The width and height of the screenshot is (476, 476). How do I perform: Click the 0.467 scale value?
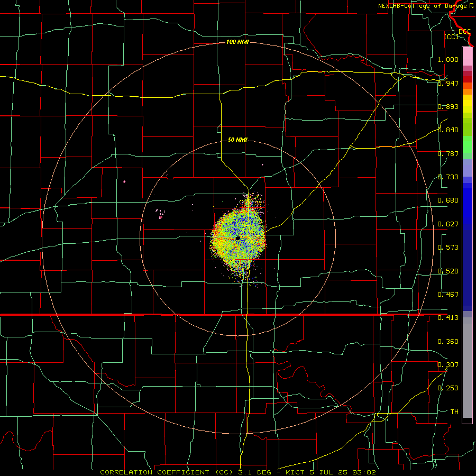tap(448, 295)
